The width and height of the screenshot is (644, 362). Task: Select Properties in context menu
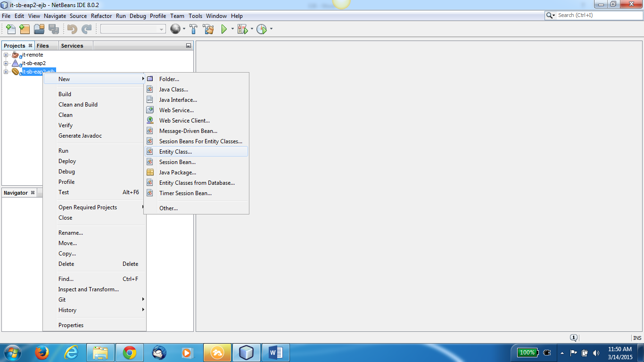pyautogui.click(x=94, y=325)
